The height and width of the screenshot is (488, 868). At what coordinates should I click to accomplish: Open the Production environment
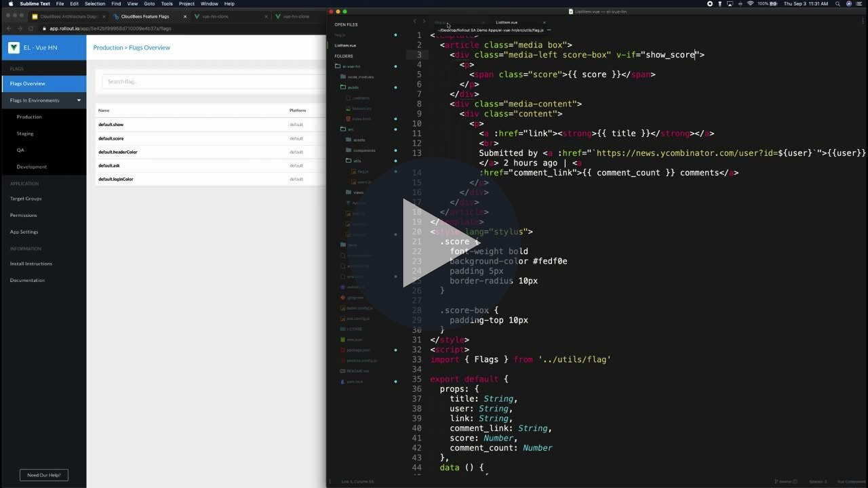(29, 117)
